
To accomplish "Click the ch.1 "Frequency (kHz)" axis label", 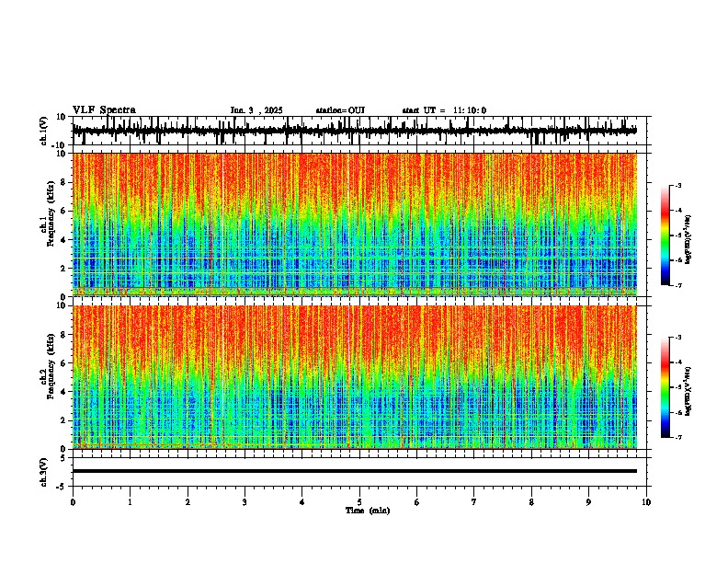I will (50, 213).
